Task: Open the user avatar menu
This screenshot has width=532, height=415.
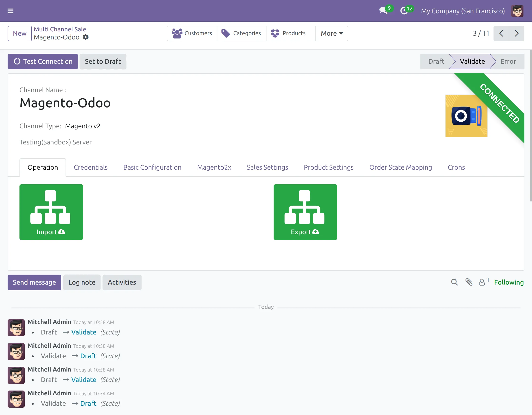Action: click(517, 11)
